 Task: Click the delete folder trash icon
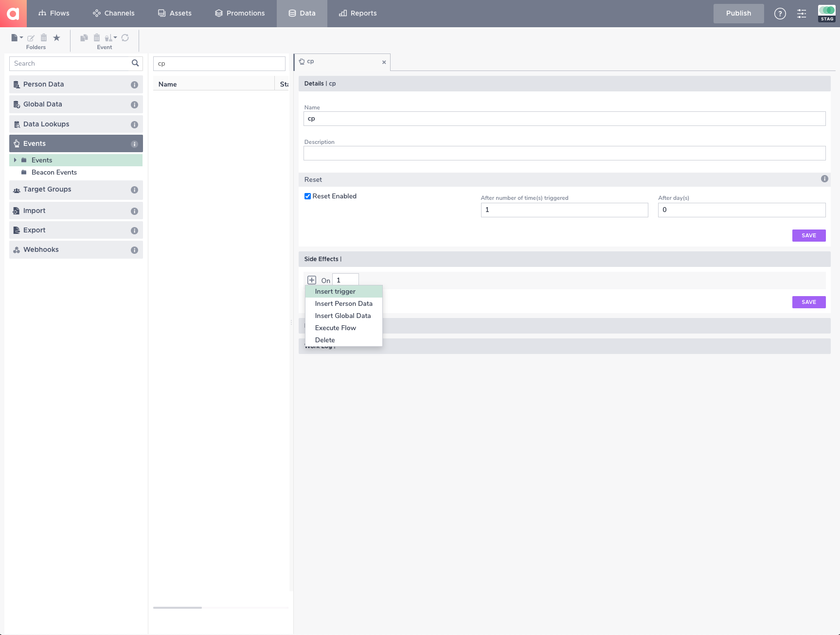pyautogui.click(x=44, y=37)
